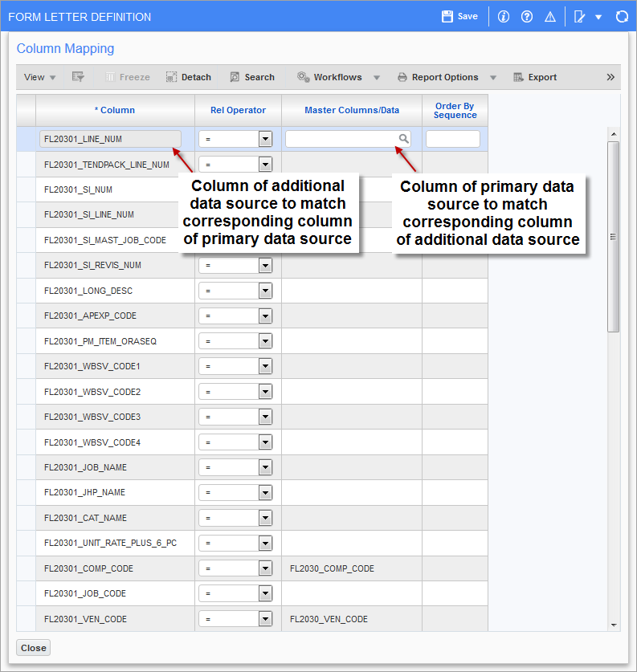The height and width of the screenshot is (672, 637).
Task: Click the FL2030_COMP_CODE master column cell
Action: (x=352, y=568)
